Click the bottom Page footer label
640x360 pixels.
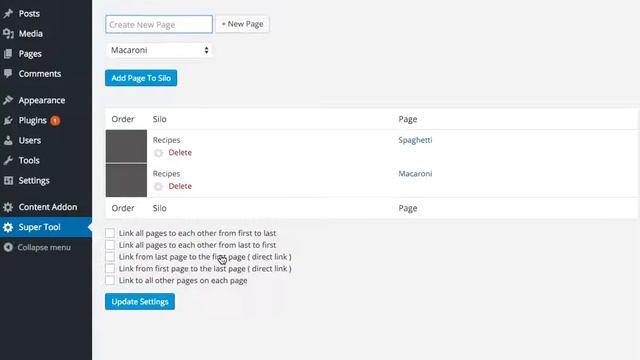pyautogui.click(x=408, y=208)
